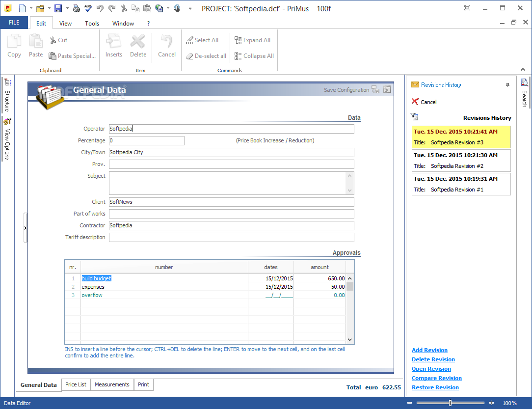
Task: Click the pin icon of Revisions History
Action: click(x=507, y=85)
